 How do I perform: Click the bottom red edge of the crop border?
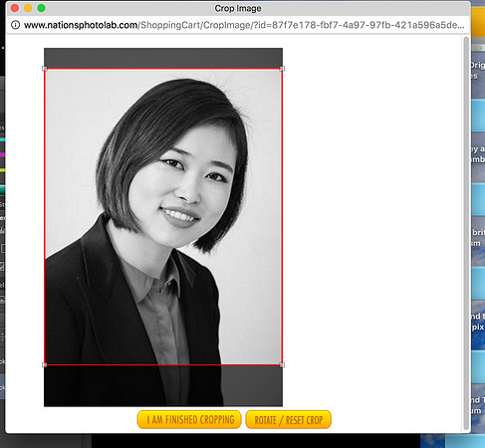[163, 364]
